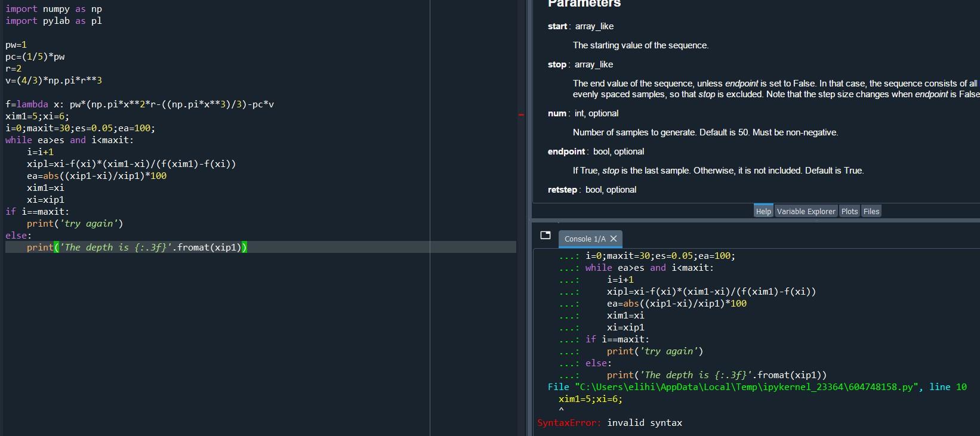Click the 'f=lambda x:' line in the editor

140,104
